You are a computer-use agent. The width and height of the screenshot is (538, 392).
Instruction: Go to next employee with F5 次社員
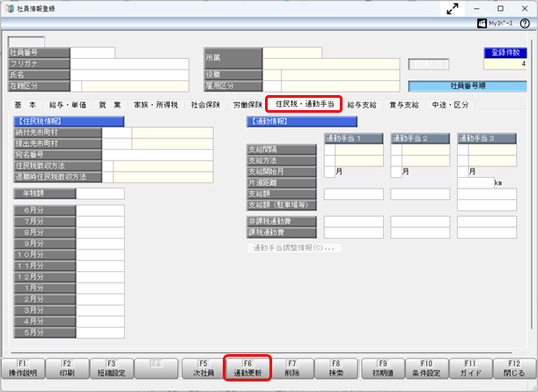coord(203,367)
